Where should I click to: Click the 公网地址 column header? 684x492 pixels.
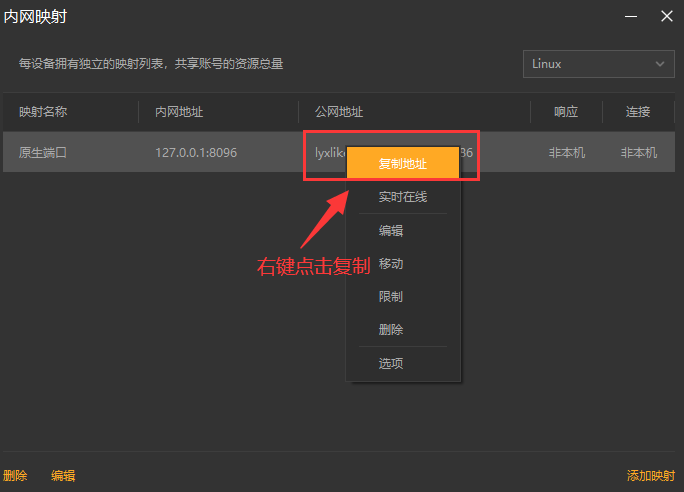339,112
